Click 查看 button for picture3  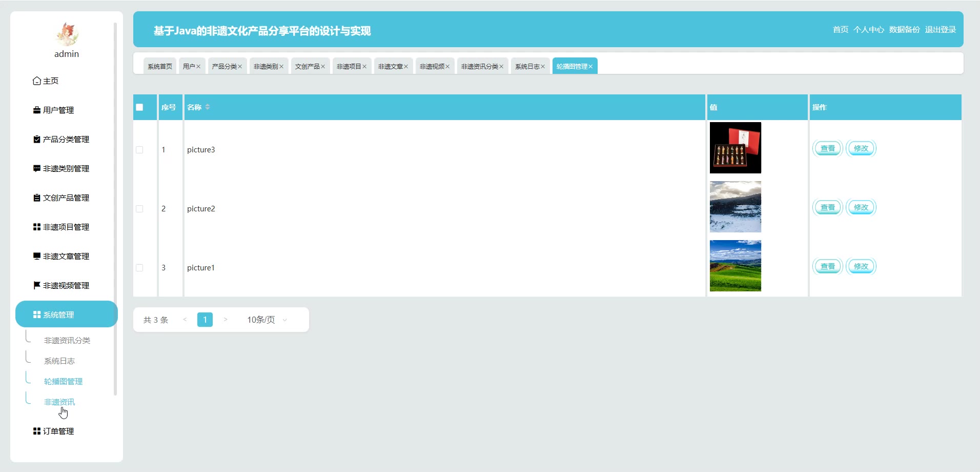click(x=828, y=148)
